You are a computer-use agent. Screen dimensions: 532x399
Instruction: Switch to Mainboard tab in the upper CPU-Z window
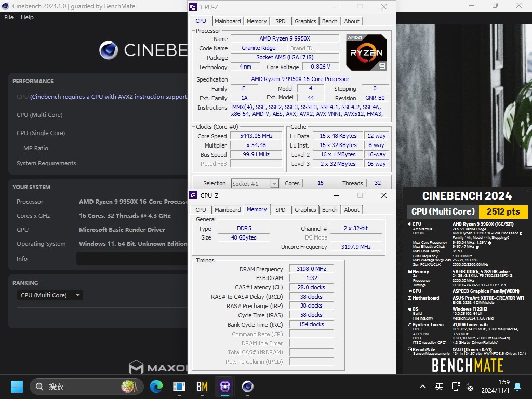pyautogui.click(x=228, y=21)
